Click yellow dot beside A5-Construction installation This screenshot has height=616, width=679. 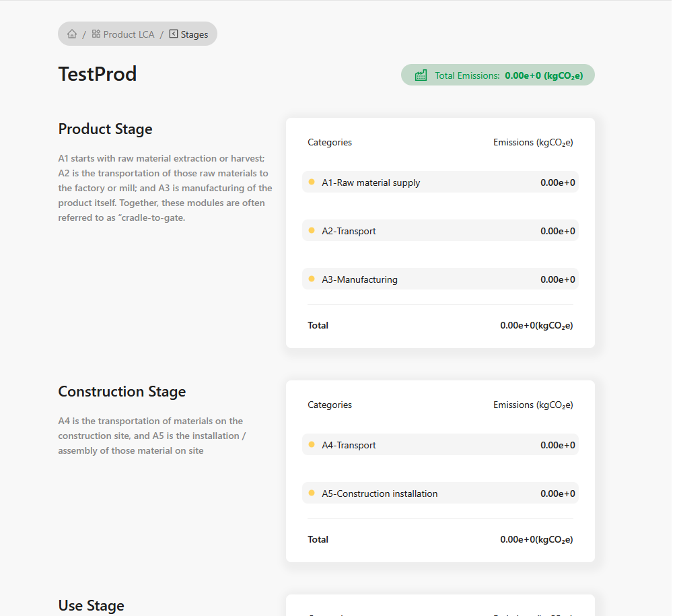tap(312, 493)
